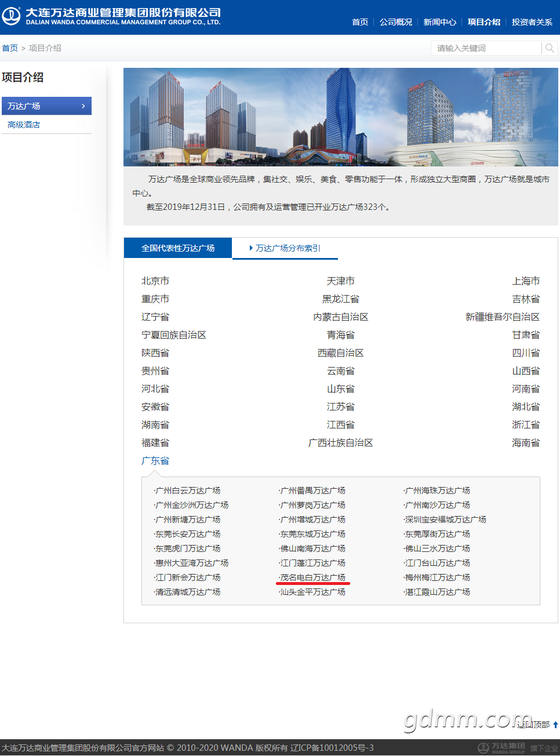Open 贵州省 list
The width and height of the screenshot is (560, 756).
tap(155, 371)
